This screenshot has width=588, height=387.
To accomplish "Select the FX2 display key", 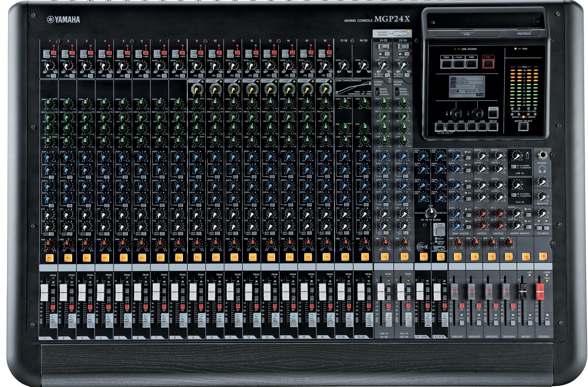I will (x=451, y=127).
